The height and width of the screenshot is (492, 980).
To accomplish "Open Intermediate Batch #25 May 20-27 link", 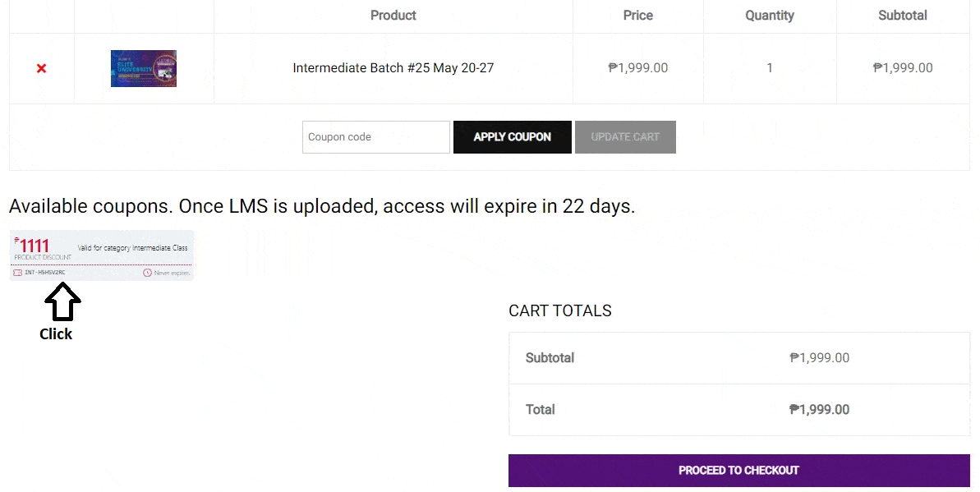I will (x=393, y=68).
